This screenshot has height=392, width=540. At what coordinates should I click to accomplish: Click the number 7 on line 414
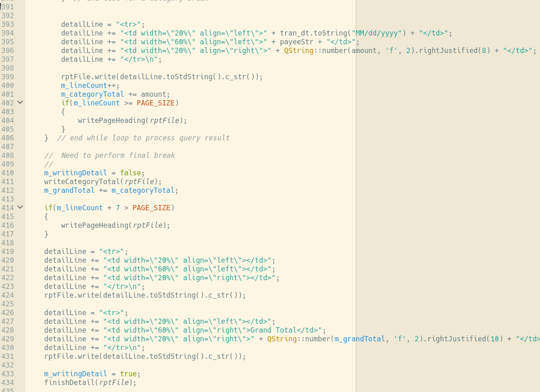118,208
